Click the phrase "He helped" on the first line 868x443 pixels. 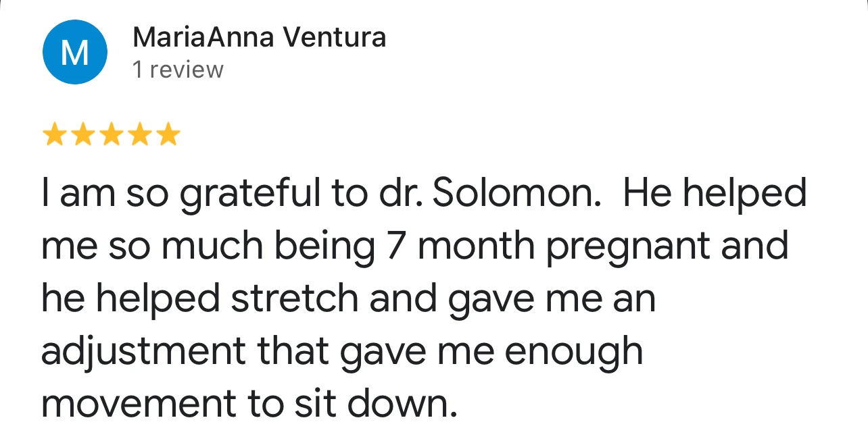pyautogui.click(x=714, y=194)
